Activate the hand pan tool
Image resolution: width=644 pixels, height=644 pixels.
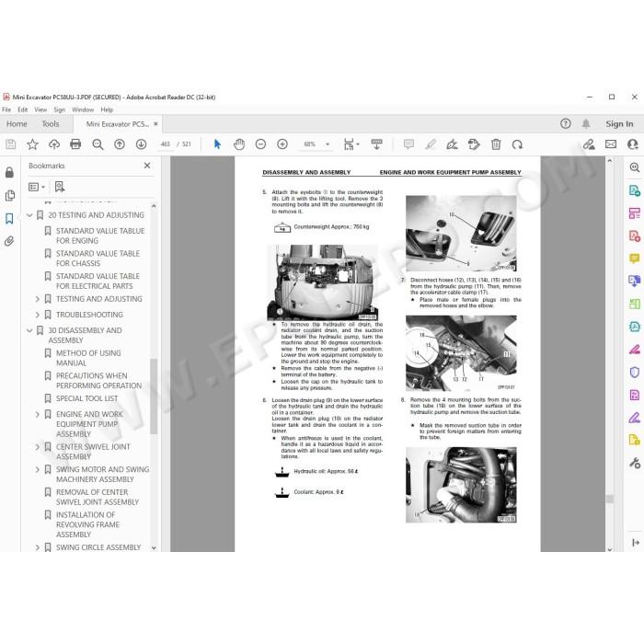[239, 144]
